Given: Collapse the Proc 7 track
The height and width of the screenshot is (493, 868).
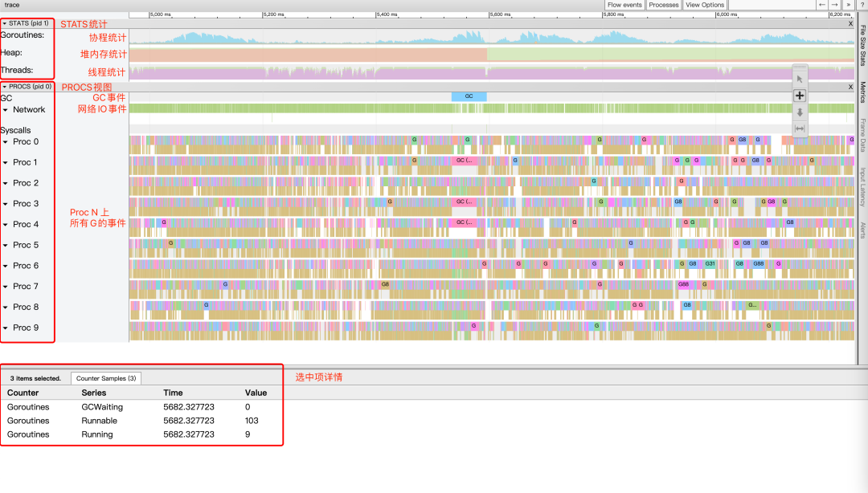Looking at the screenshot, I should point(6,287).
